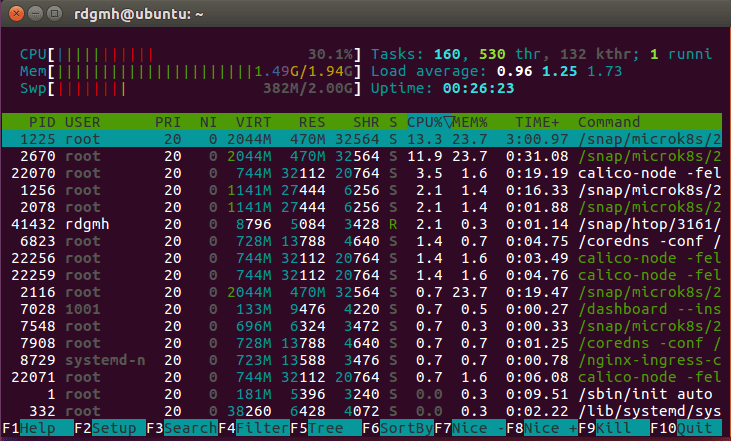Click the CPU usage meter bar
Screen dimensions: 731x441
click(x=190, y=55)
